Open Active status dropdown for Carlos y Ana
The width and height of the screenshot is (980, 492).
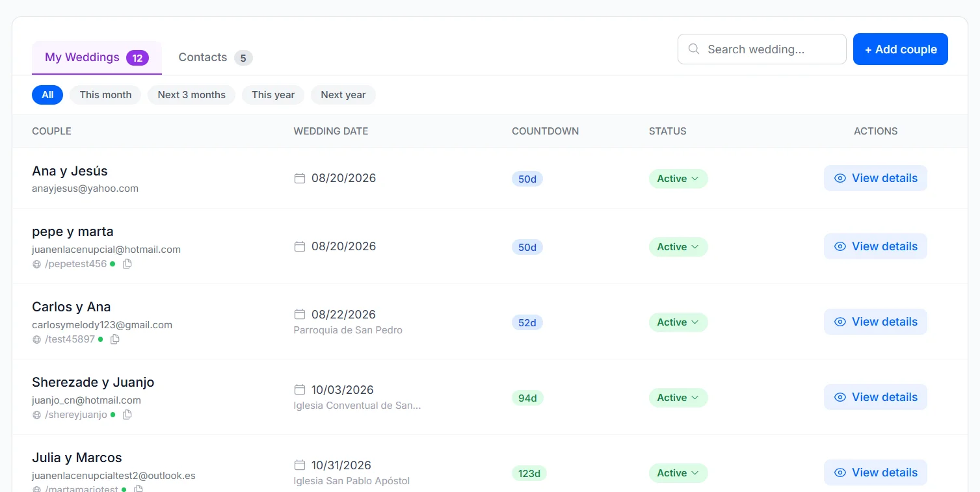pos(678,322)
